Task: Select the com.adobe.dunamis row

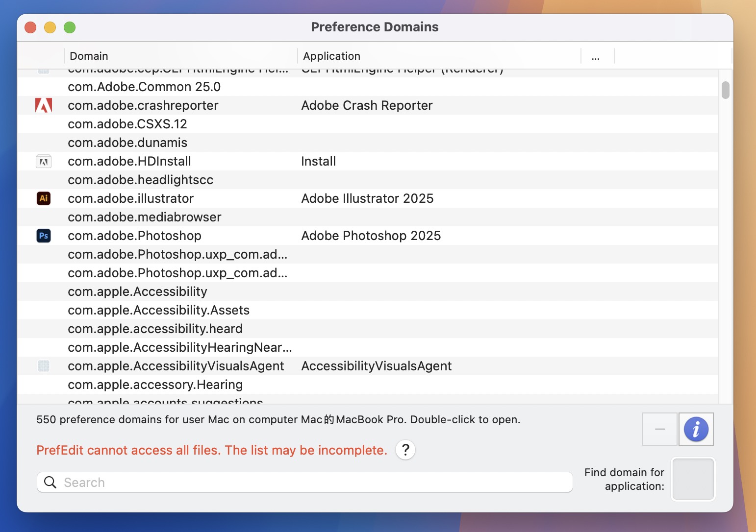Action: (x=127, y=143)
